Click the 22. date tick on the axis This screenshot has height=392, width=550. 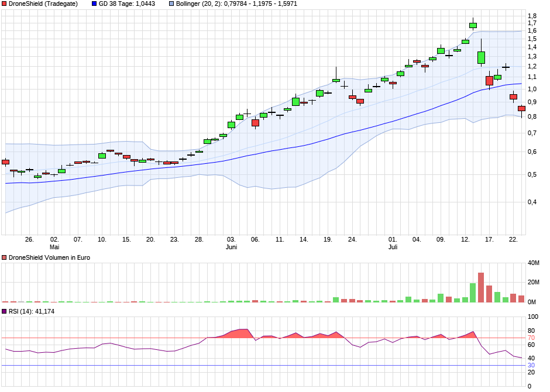coord(513,239)
